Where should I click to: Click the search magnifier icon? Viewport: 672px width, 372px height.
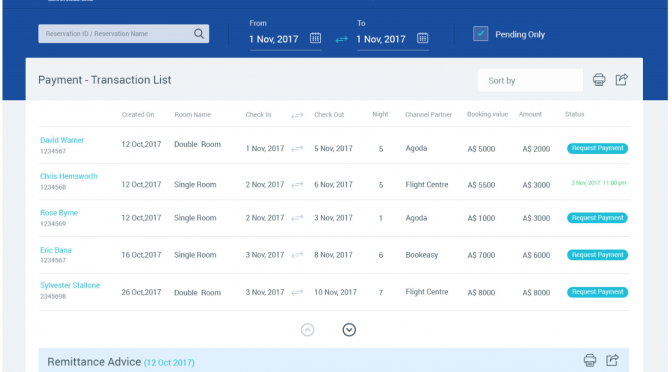[198, 33]
